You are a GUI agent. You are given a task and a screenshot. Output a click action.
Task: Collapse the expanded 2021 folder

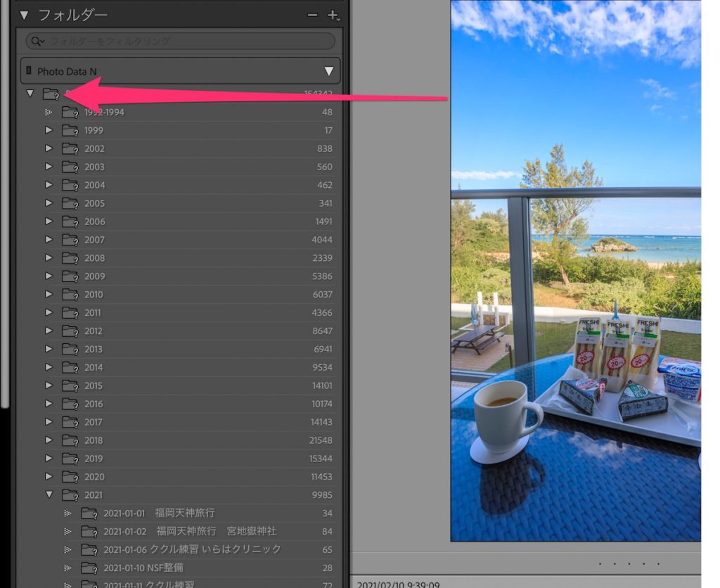(x=49, y=494)
